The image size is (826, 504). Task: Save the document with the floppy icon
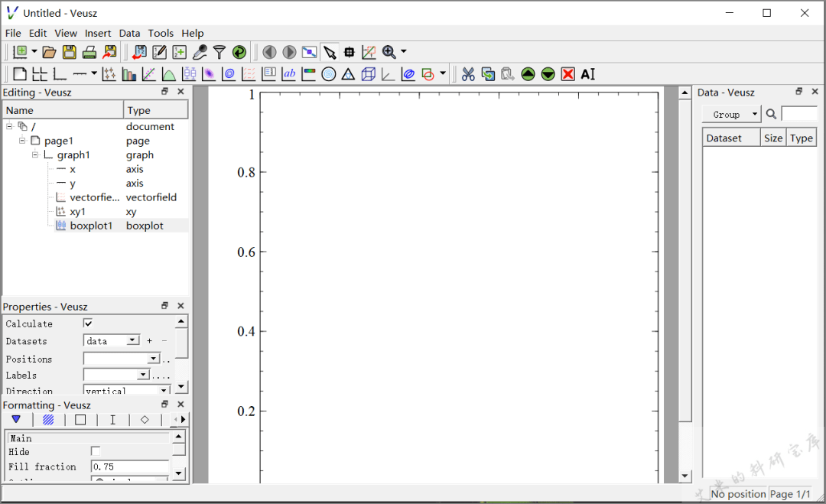tap(70, 51)
